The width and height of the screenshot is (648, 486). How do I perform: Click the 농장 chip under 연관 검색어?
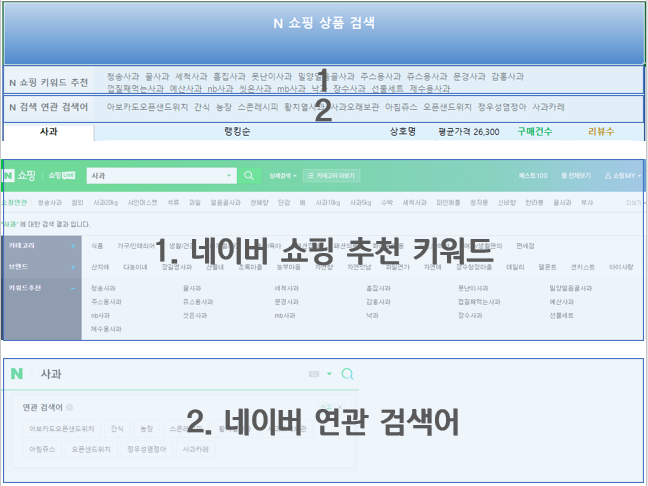pos(147,429)
